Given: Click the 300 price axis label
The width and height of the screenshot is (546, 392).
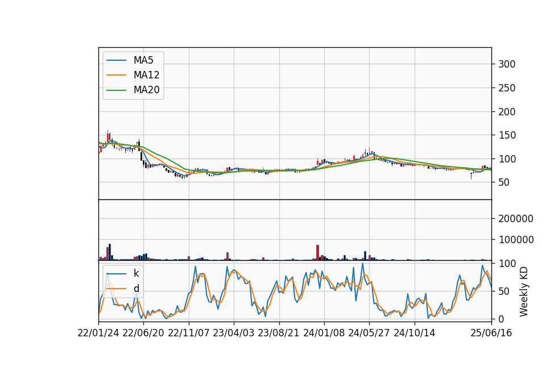Looking at the screenshot, I should point(507,64).
